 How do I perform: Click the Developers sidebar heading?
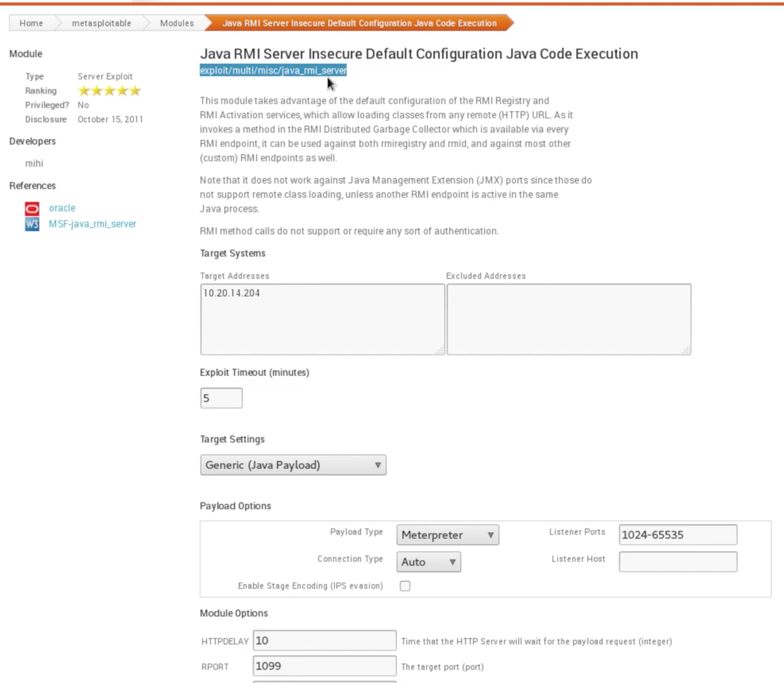coord(33,141)
